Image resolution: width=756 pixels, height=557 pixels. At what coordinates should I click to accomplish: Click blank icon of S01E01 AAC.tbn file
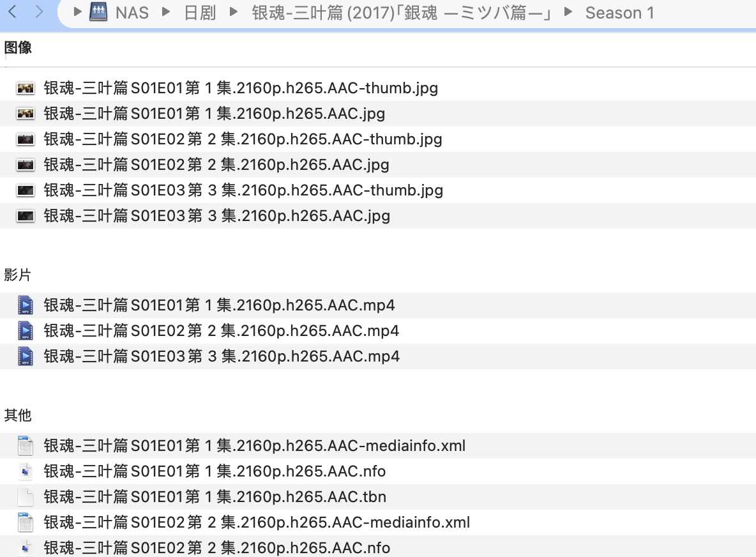[x=26, y=497]
